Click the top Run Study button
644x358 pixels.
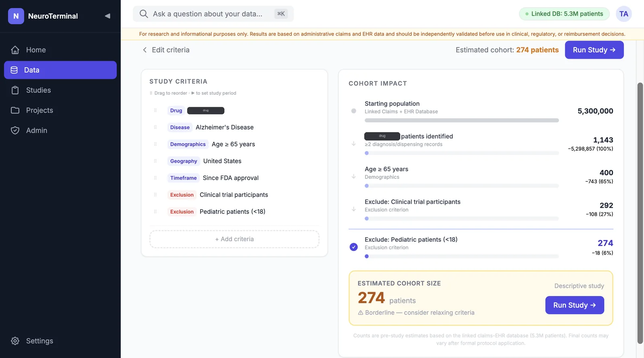tap(594, 50)
